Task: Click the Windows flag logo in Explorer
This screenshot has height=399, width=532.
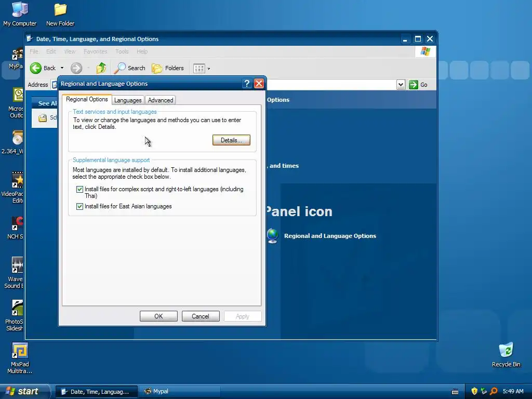Action: pyautogui.click(x=425, y=51)
